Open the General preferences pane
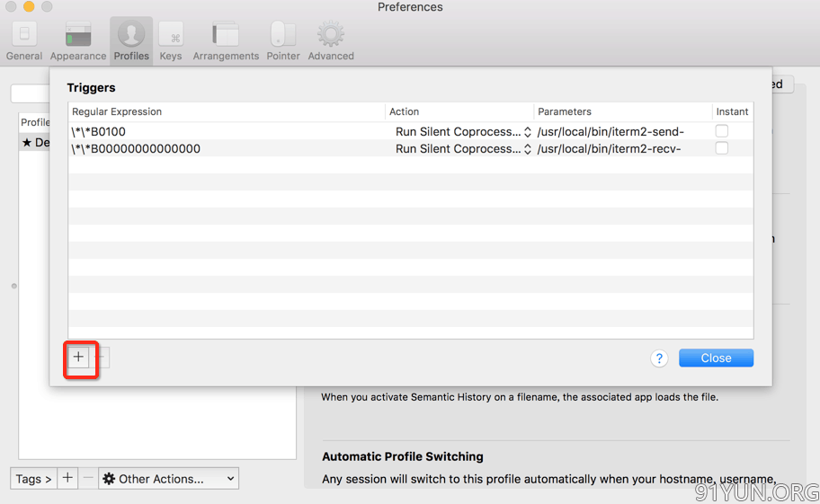 point(24,41)
